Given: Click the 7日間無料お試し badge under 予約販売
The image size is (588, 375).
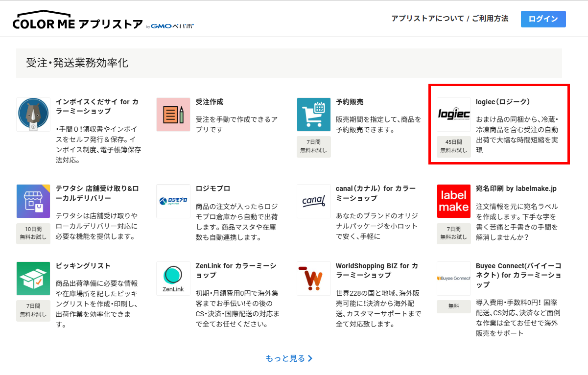Looking at the screenshot, I should [x=314, y=147].
